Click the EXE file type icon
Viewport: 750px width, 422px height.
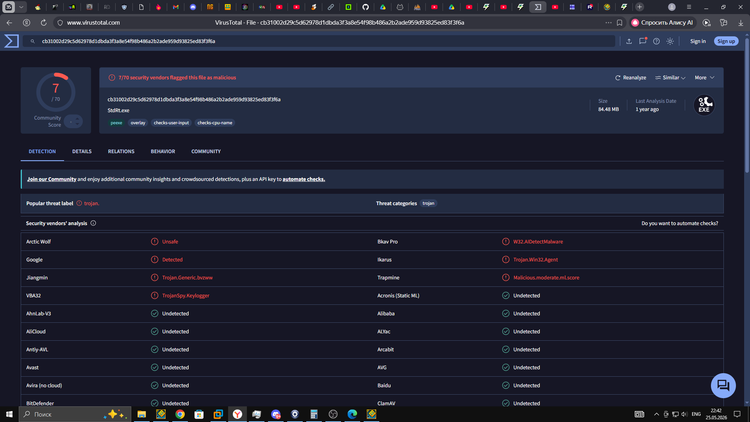coord(704,105)
